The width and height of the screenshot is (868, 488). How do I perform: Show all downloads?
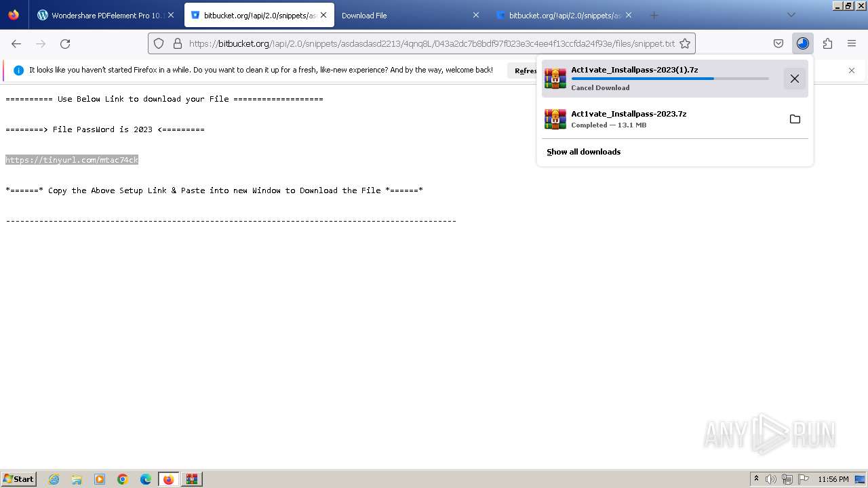click(584, 152)
